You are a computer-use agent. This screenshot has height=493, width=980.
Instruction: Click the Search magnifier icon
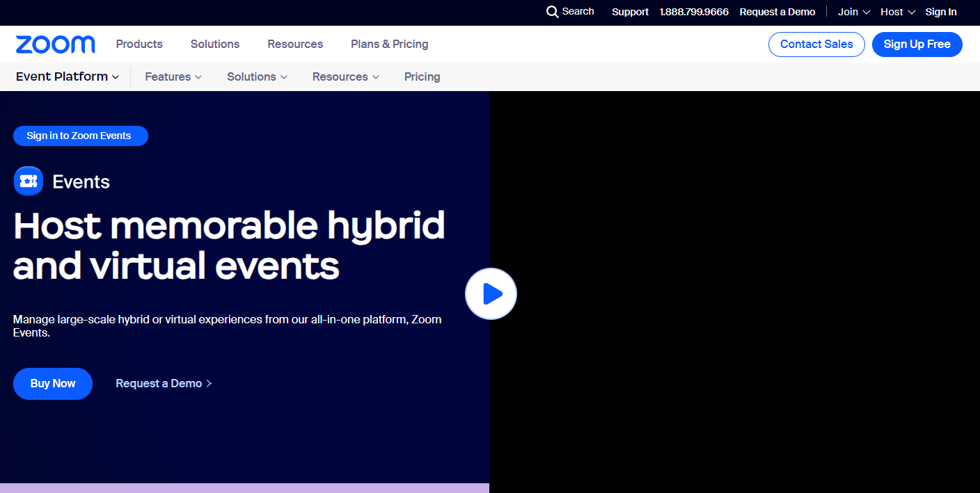[553, 12]
